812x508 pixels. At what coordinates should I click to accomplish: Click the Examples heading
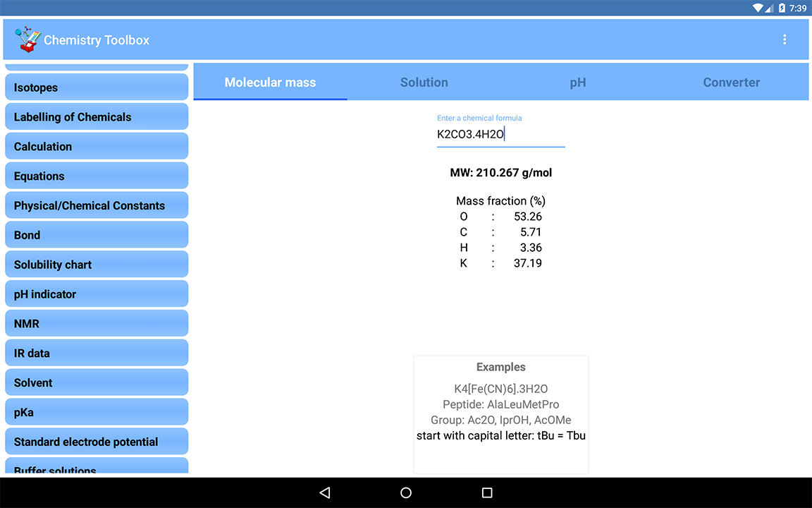point(500,367)
